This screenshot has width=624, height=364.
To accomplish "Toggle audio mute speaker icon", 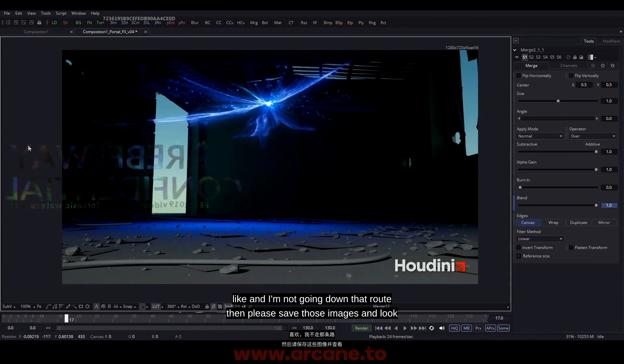I will point(442,328).
